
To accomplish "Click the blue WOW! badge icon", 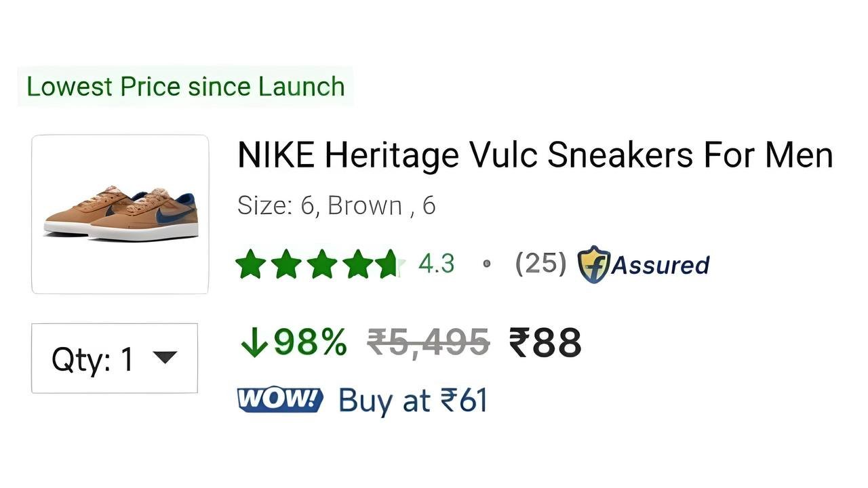I will pyautogui.click(x=280, y=400).
